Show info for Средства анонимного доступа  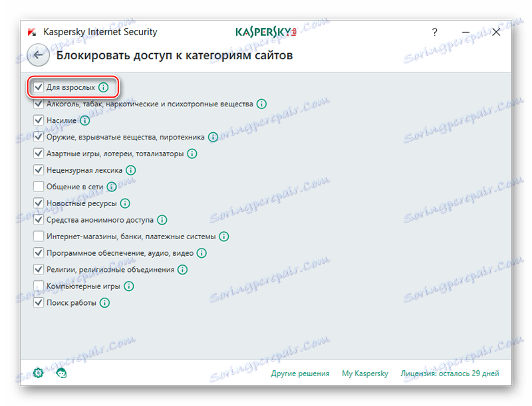(x=162, y=220)
